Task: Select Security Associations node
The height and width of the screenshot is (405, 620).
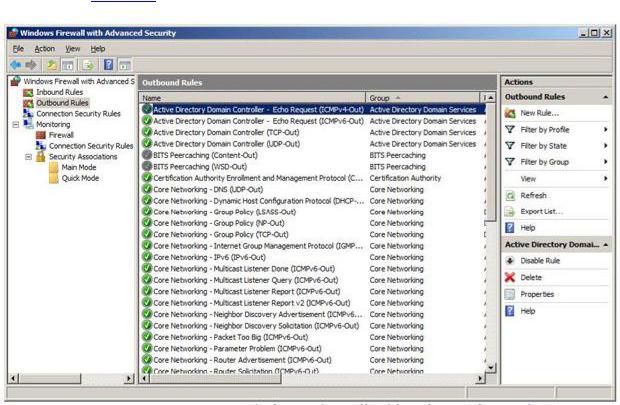Action: click(x=83, y=157)
